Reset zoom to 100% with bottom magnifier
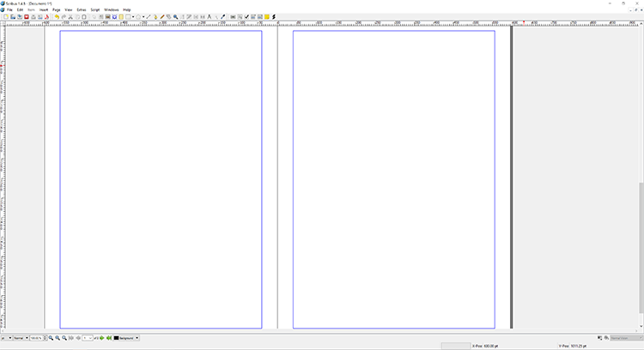The width and height of the screenshot is (644, 350). pos(58,338)
